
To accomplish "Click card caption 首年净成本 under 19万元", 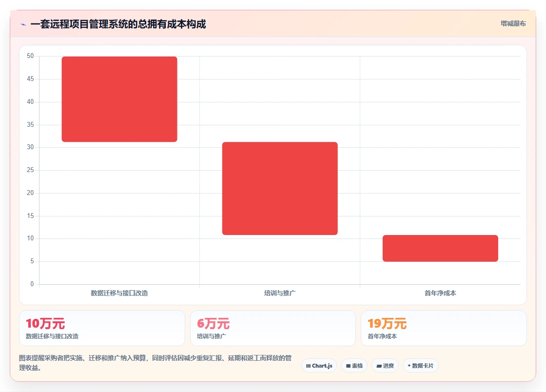I will coord(382,336).
